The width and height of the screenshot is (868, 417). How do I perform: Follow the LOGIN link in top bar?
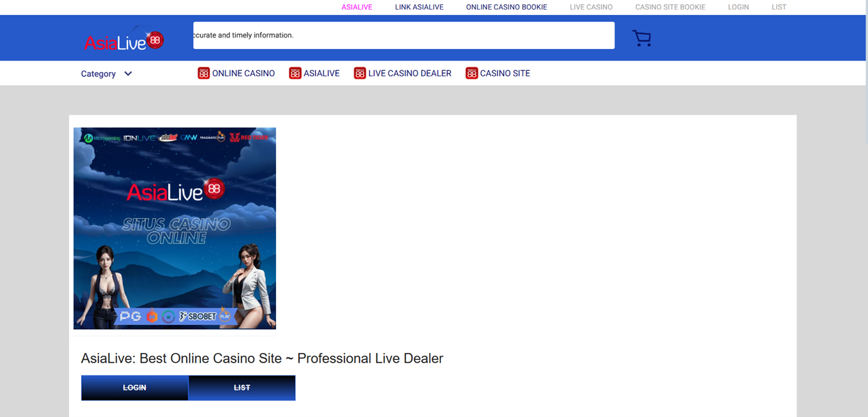[x=738, y=7]
